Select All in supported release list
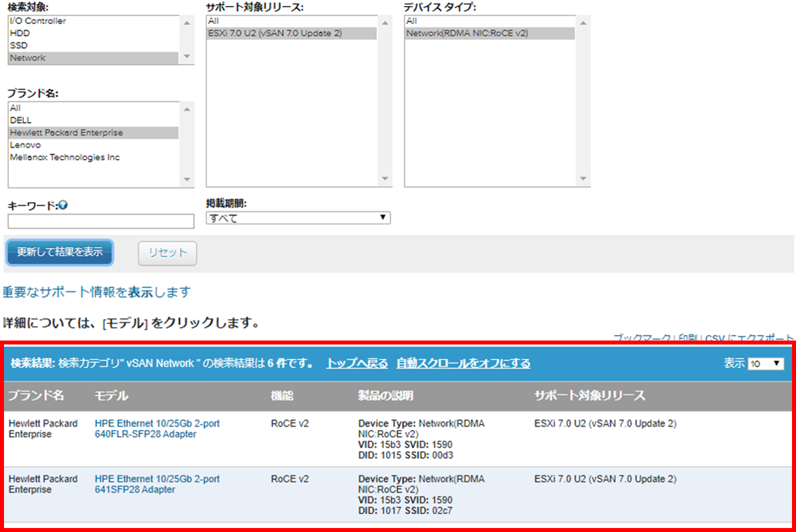796x532 pixels. click(291, 21)
